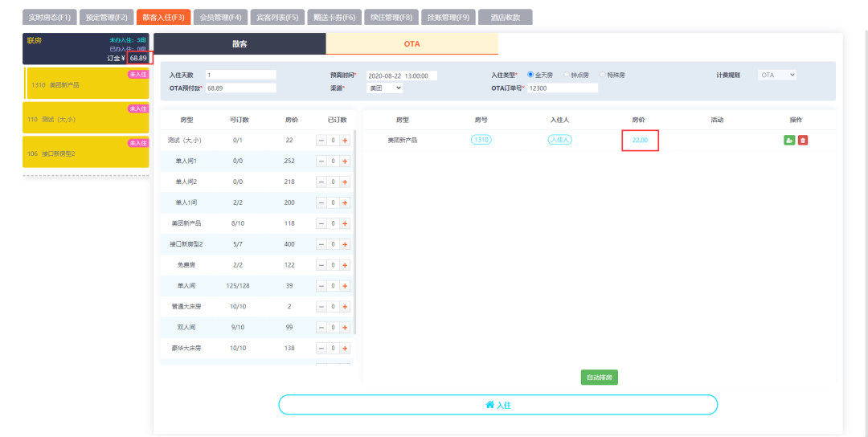Click OTA订单号 input field
Viewport: 868px width, 437px height.
(563, 88)
